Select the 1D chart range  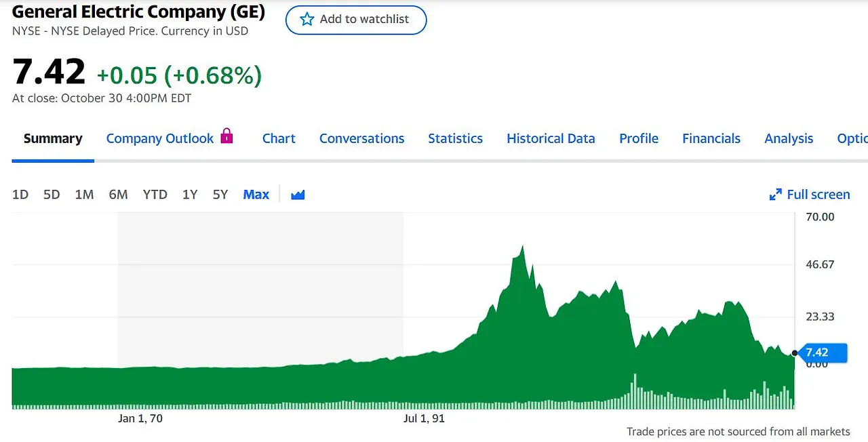(x=20, y=195)
